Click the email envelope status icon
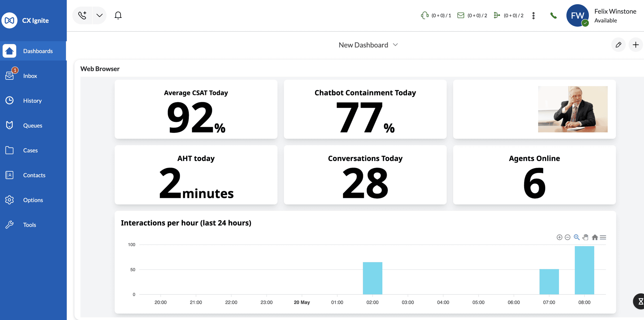This screenshot has height=320, width=644. point(461,15)
